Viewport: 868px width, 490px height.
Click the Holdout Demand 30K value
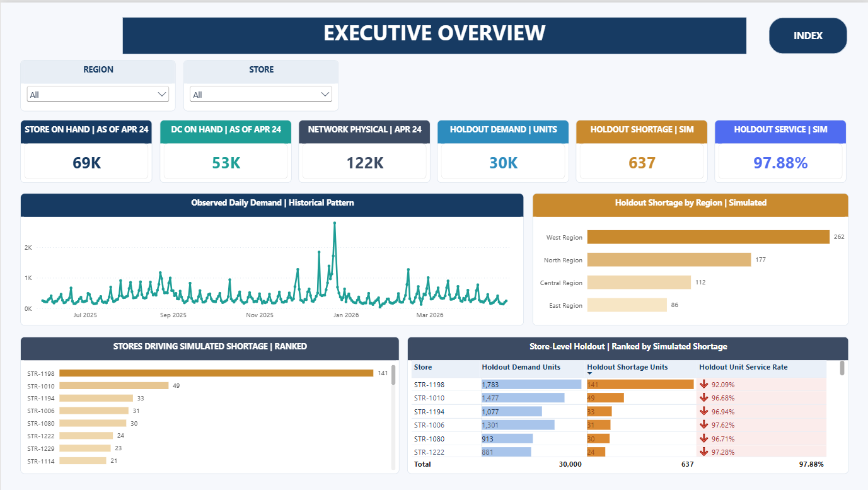[x=503, y=163]
